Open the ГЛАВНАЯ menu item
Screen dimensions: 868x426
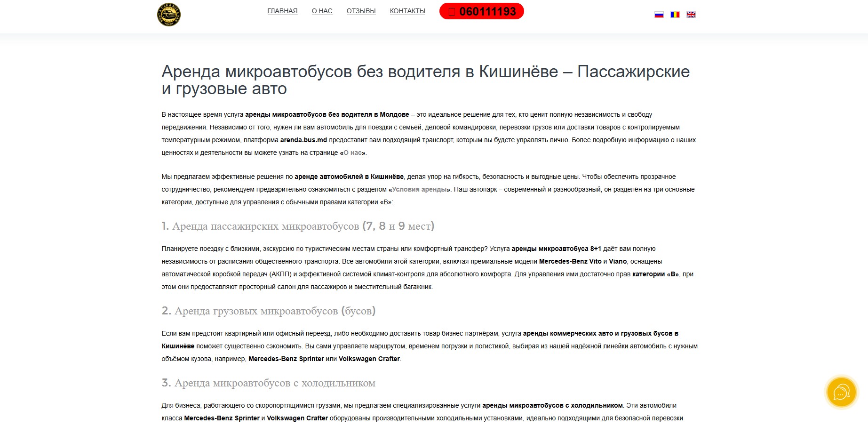(282, 11)
